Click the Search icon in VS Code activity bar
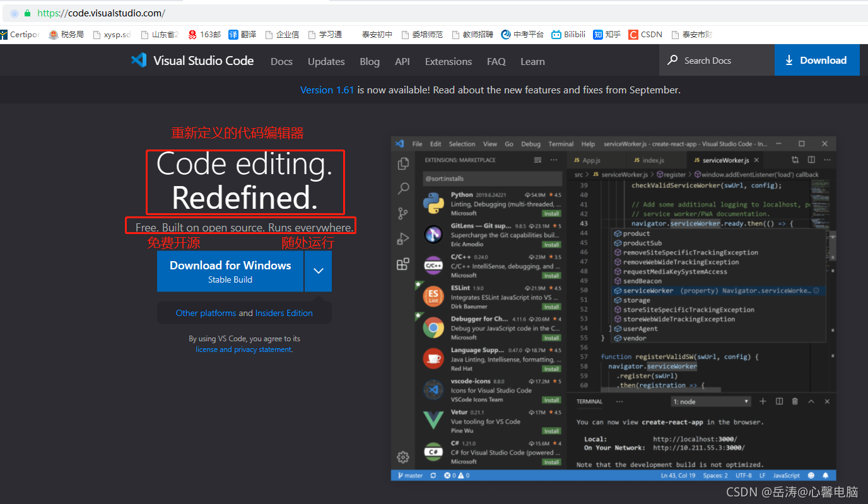868x504 pixels. tap(403, 189)
